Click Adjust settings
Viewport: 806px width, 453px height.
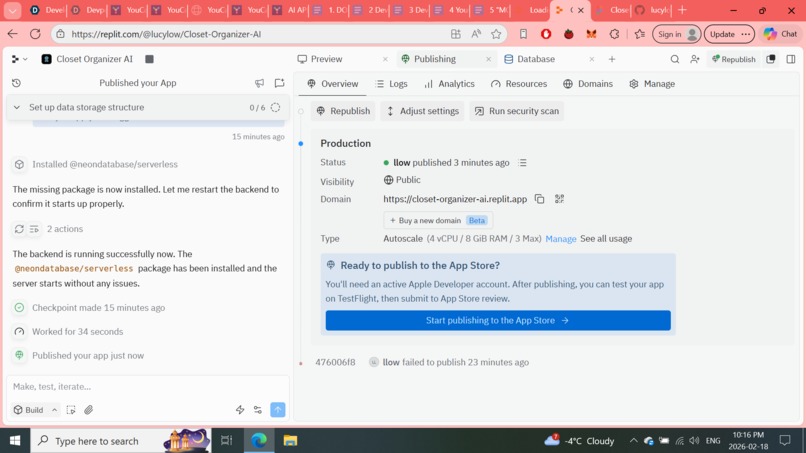[422, 111]
